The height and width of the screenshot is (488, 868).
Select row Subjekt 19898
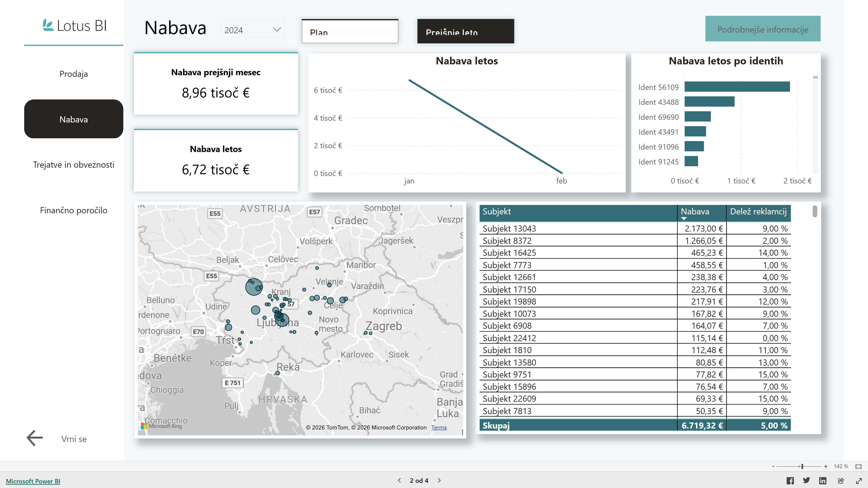[635, 301]
